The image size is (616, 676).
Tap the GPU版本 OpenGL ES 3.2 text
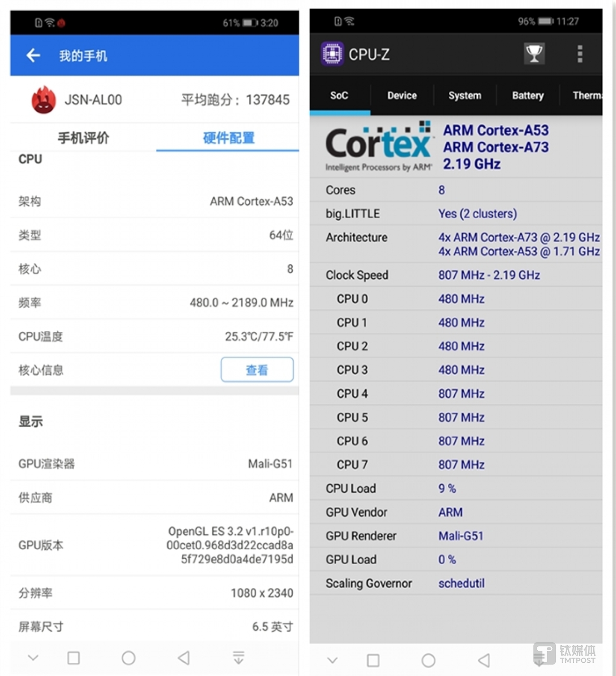coord(230,545)
